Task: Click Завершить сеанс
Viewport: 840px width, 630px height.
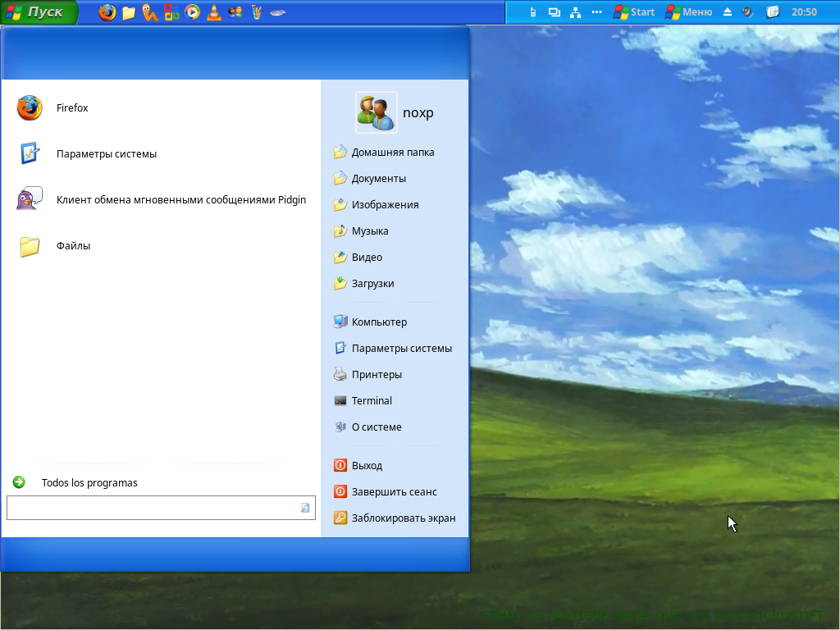Action: click(x=395, y=492)
